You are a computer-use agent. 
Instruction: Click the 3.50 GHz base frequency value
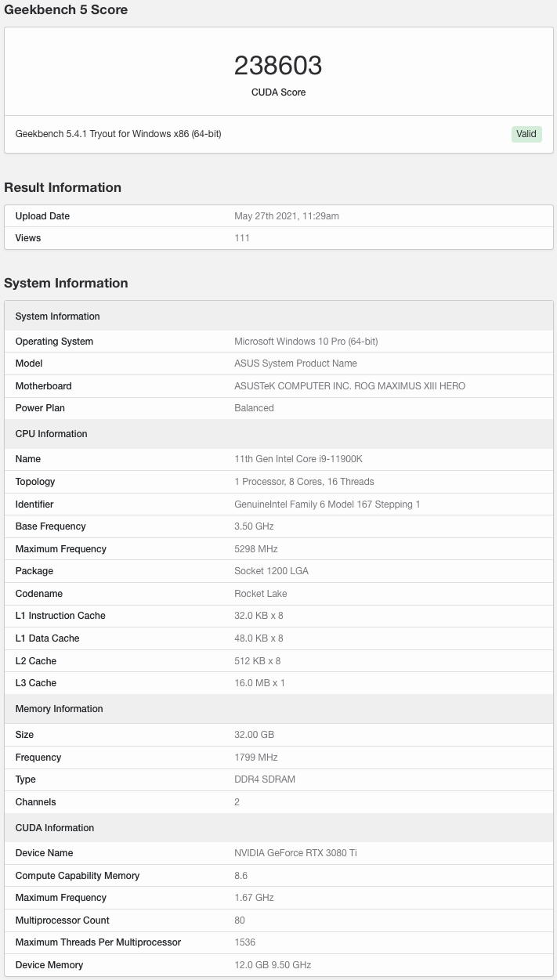[255, 526]
